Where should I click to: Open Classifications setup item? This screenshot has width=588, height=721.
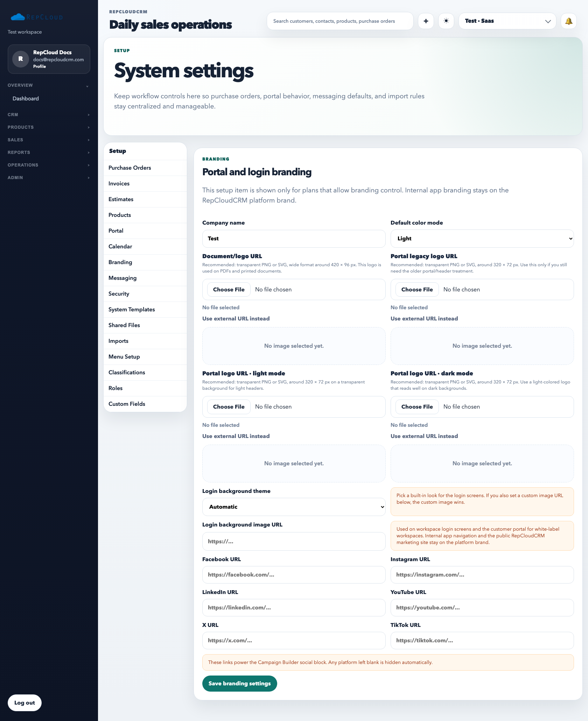coord(145,373)
